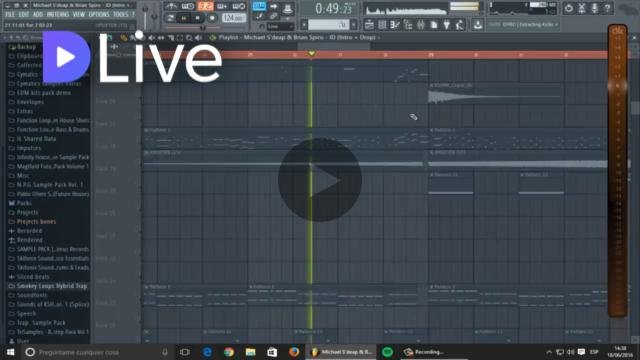Image resolution: width=640 pixels, height=360 pixels.
Task: Toggle the metronome button
Action: (171, 6)
